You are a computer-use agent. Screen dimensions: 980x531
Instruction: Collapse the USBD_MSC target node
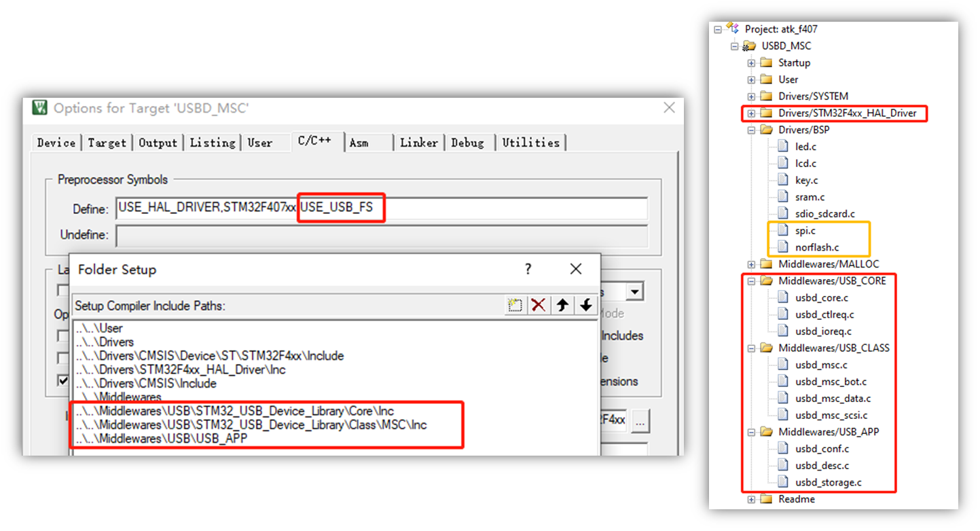(734, 47)
